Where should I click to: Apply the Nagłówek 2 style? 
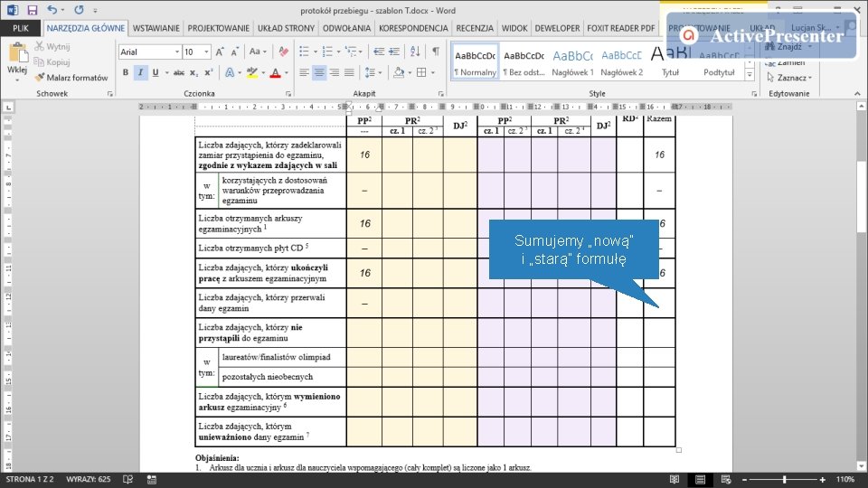621,61
